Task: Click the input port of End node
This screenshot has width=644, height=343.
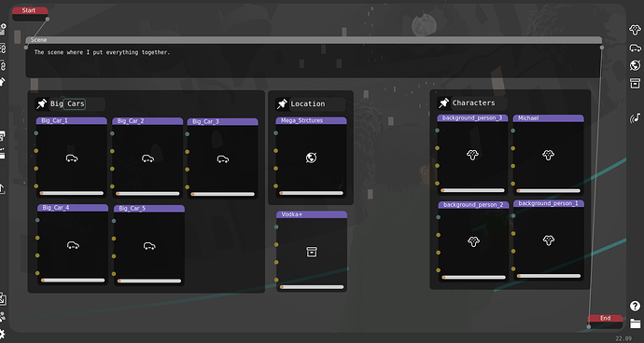Action: [x=589, y=326]
